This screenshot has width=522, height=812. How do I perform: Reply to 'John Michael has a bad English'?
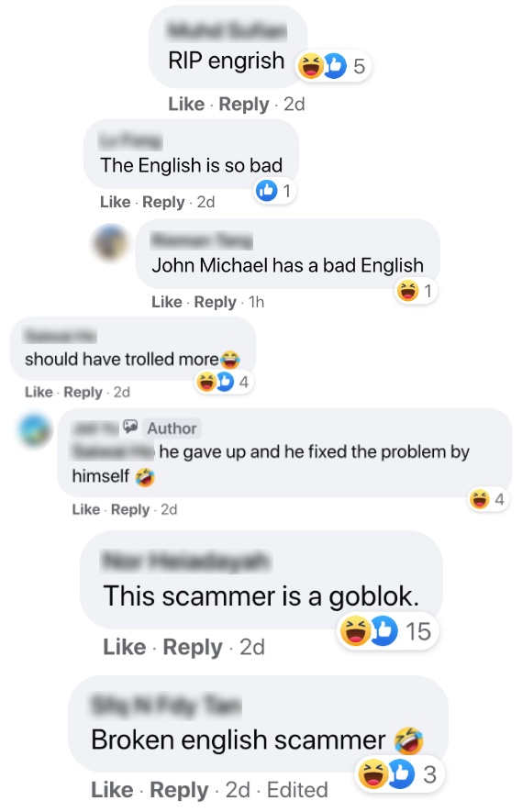(215, 302)
